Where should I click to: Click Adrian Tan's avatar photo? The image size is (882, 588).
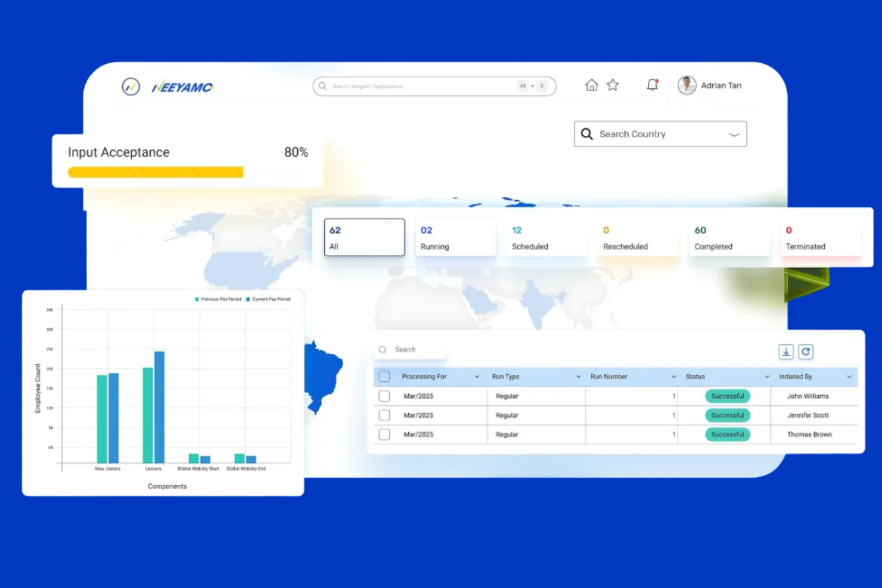click(687, 85)
